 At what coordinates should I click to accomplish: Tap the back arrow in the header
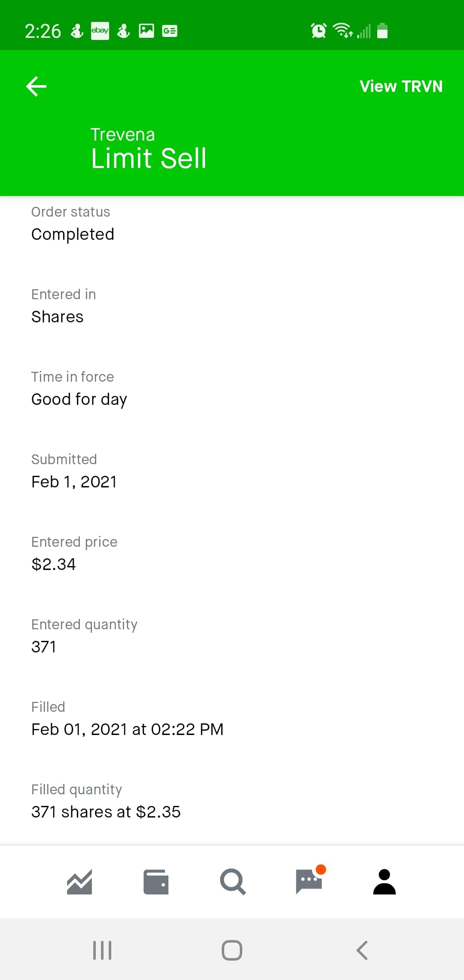(37, 86)
